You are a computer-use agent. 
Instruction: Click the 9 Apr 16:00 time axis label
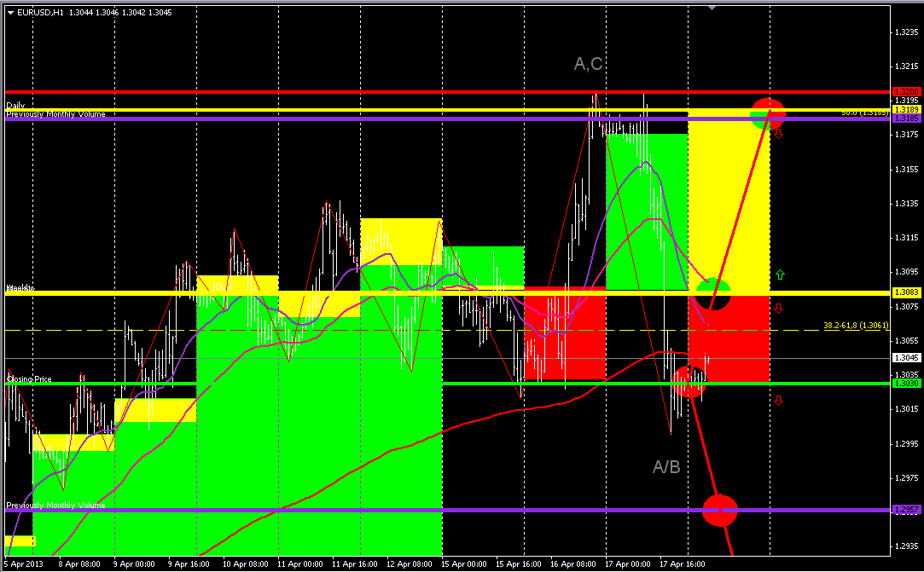pyautogui.click(x=189, y=564)
